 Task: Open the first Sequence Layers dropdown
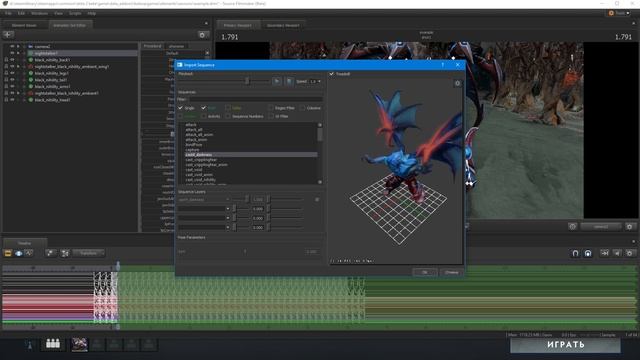pyautogui.click(x=204, y=200)
